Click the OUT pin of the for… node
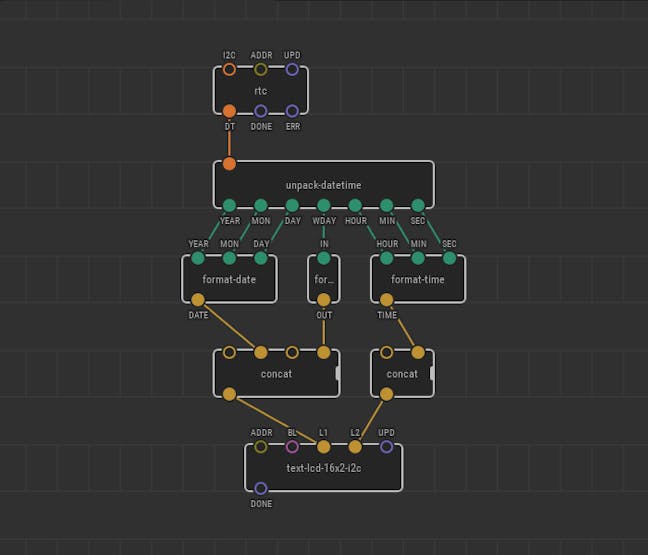The height and width of the screenshot is (555, 648). [x=324, y=300]
